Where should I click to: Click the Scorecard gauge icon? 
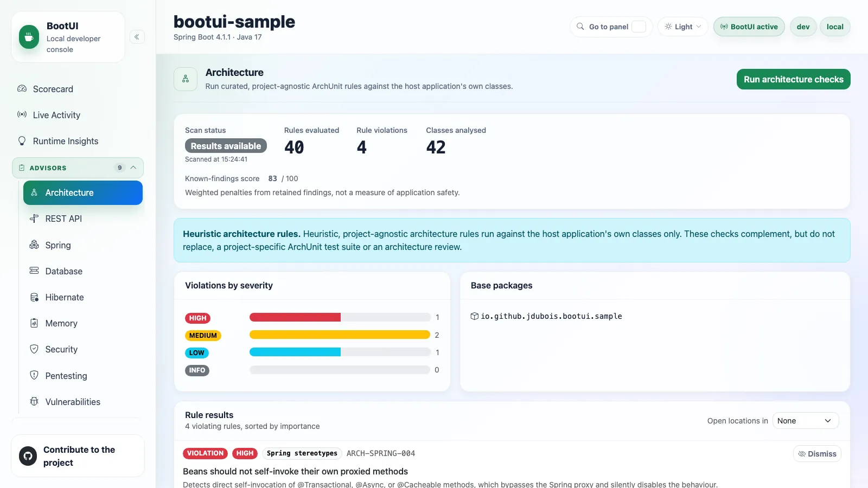(22, 88)
